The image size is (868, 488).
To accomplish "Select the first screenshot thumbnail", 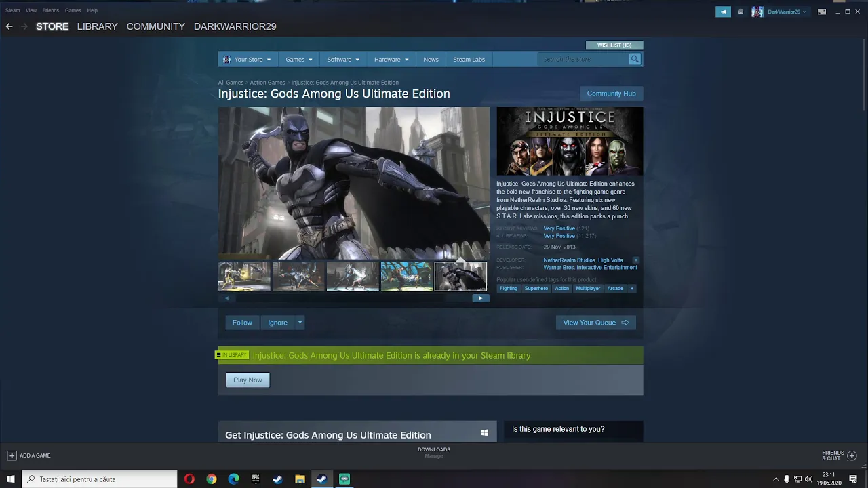I will [x=244, y=277].
